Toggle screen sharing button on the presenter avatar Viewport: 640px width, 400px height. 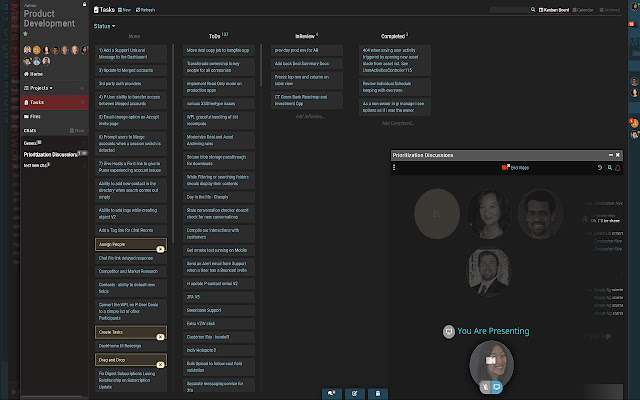pos(497,385)
